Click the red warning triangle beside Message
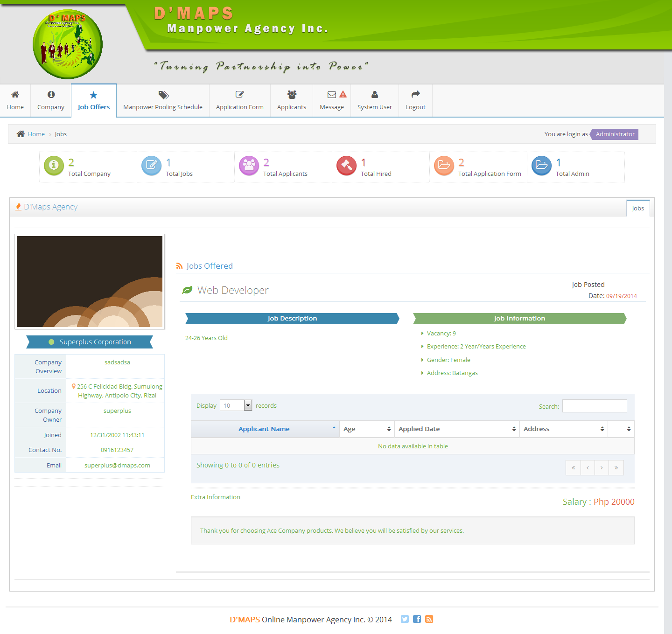This screenshot has height=634, width=672. pos(343,94)
